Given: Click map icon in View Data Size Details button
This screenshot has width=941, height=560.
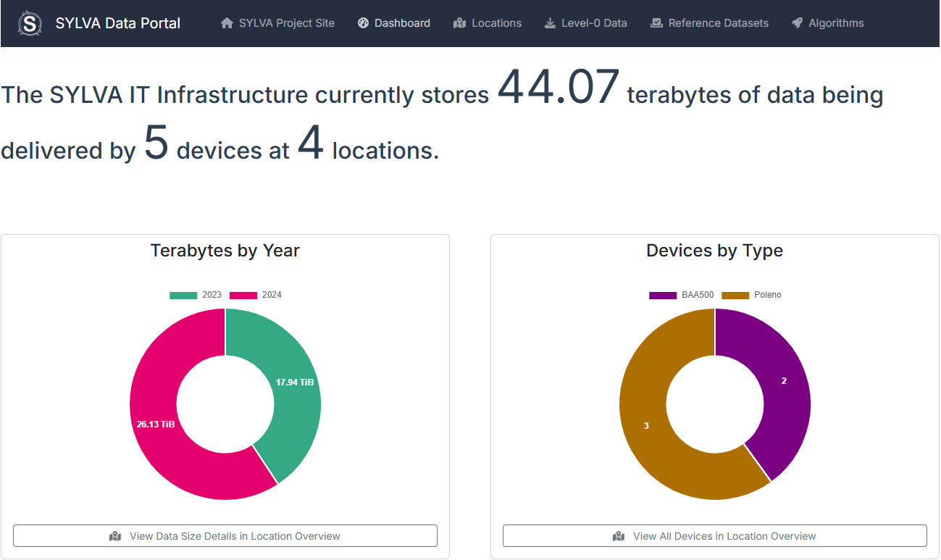Looking at the screenshot, I should (116, 536).
